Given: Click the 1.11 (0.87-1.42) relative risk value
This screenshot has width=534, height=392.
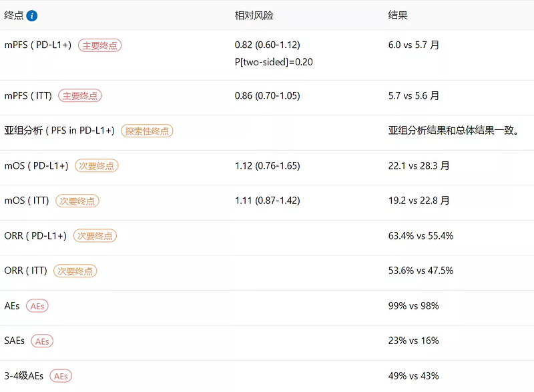Looking at the screenshot, I should [267, 201].
